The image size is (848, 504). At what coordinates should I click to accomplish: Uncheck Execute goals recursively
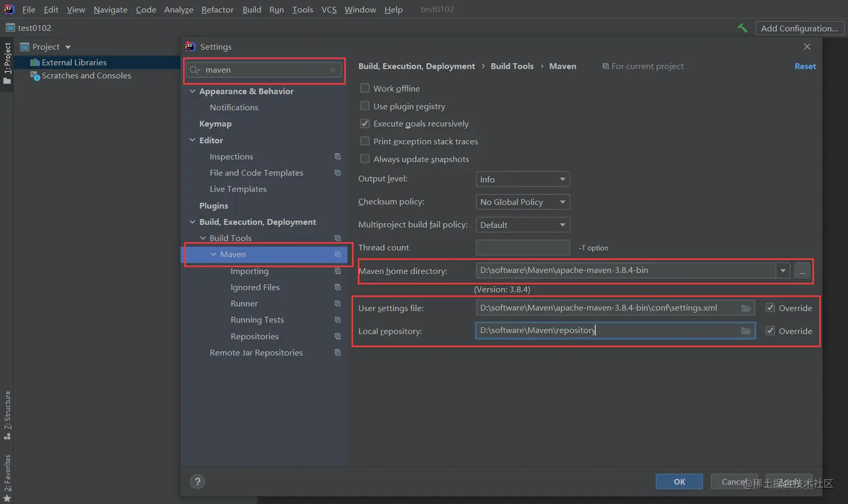tap(365, 123)
